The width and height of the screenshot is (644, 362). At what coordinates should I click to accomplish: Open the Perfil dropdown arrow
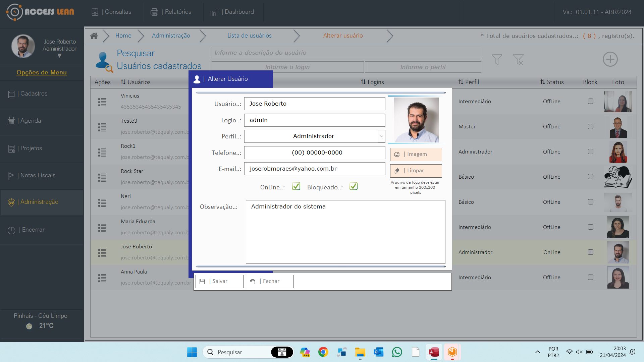(x=381, y=136)
